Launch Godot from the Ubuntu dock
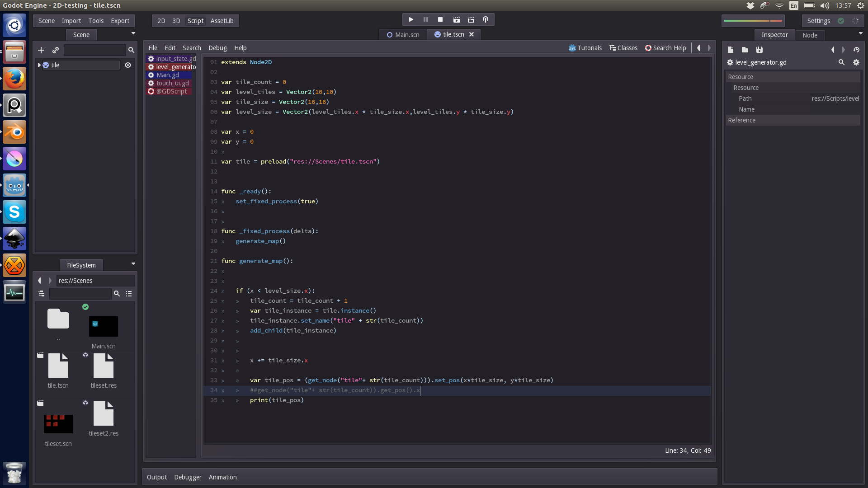The height and width of the screenshot is (488, 868). (14, 185)
